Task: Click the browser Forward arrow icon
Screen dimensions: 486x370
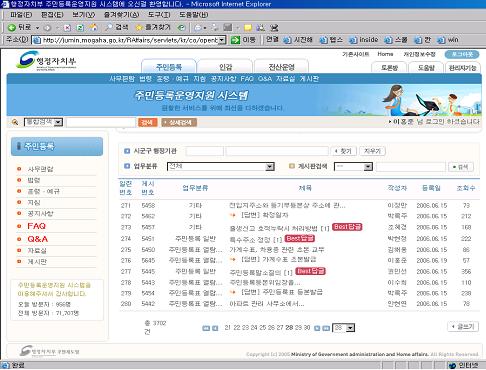Action: point(47,28)
